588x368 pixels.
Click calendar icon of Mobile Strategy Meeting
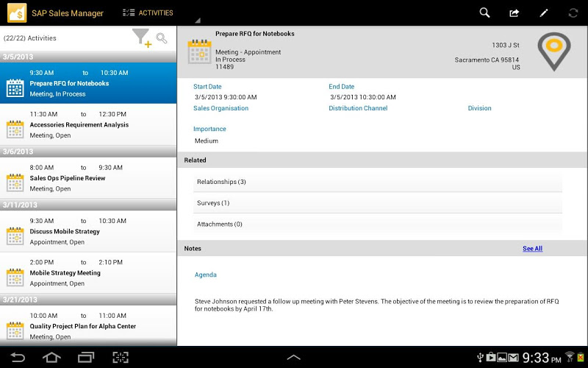click(x=15, y=277)
